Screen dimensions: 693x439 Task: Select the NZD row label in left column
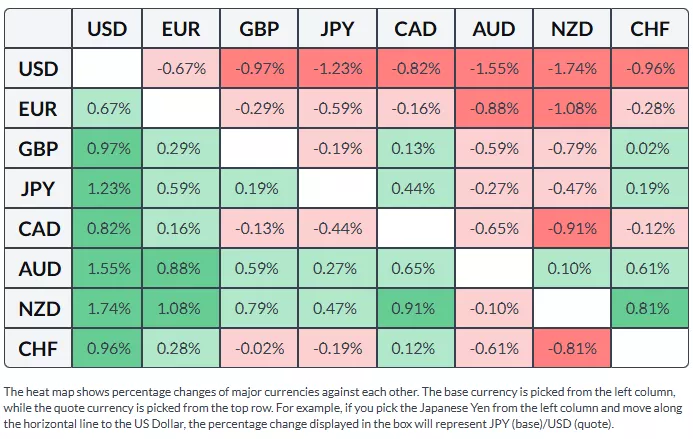point(38,309)
